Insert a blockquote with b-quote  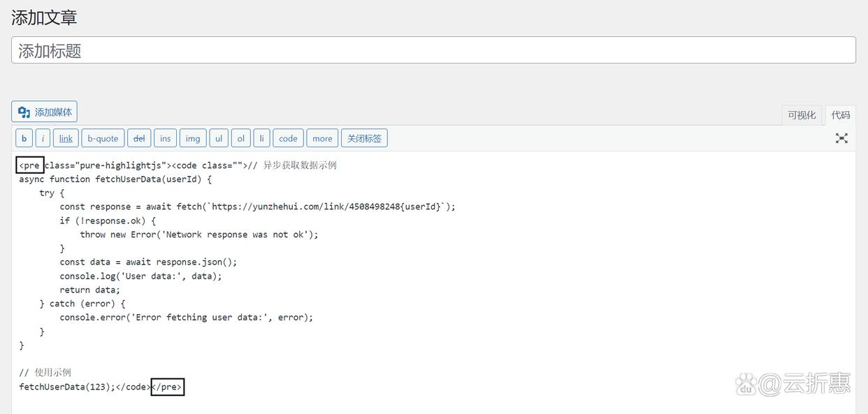coord(102,138)
